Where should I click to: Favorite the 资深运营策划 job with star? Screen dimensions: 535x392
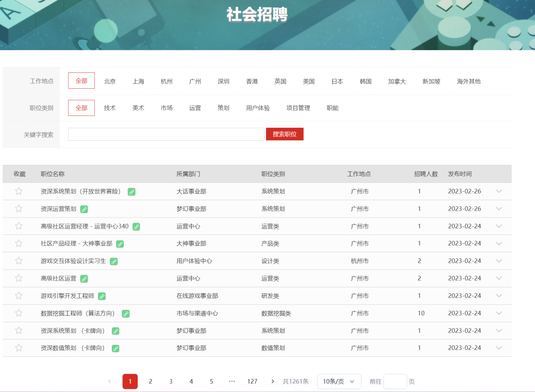19,209
